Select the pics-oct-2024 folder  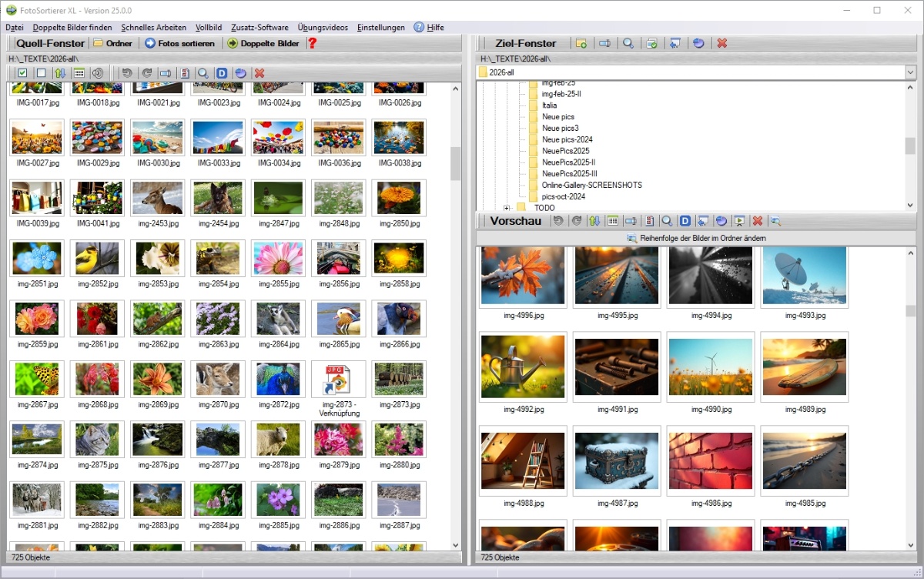(x=563, y=196)
